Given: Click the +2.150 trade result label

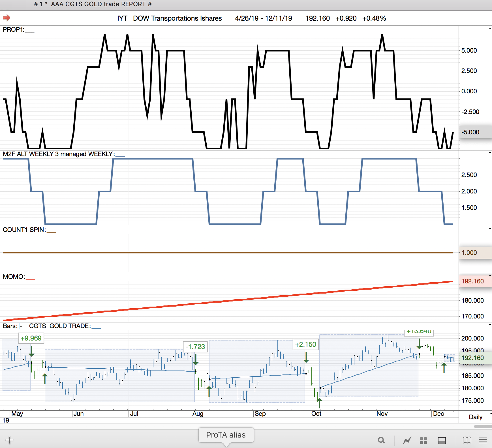Looking at the screenshot, I should click(305, 344).
